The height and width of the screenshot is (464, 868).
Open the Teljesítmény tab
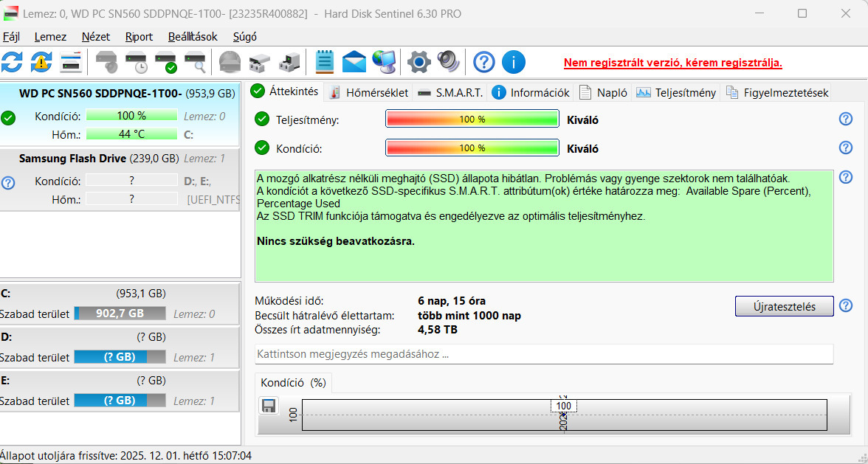pos(676,92)
